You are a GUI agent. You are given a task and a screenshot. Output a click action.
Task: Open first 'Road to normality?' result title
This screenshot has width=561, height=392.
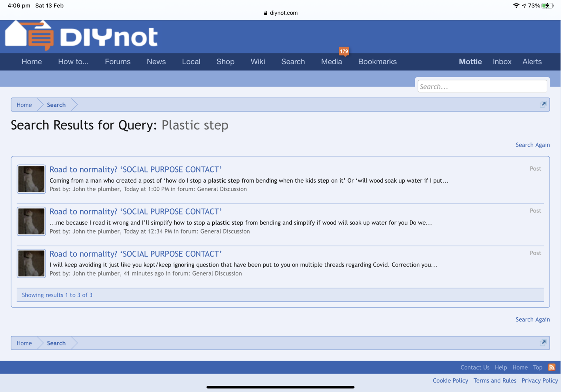click(x=135, y=170)
